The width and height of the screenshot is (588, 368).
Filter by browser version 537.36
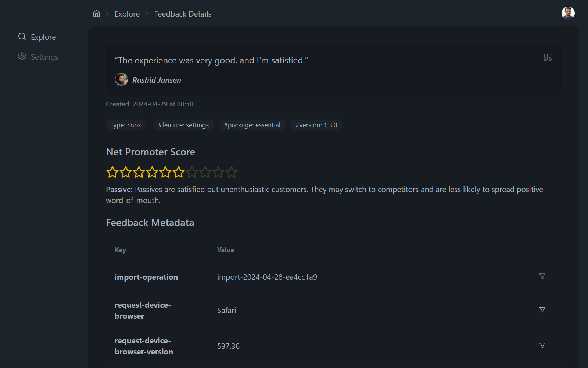(542, 346)
